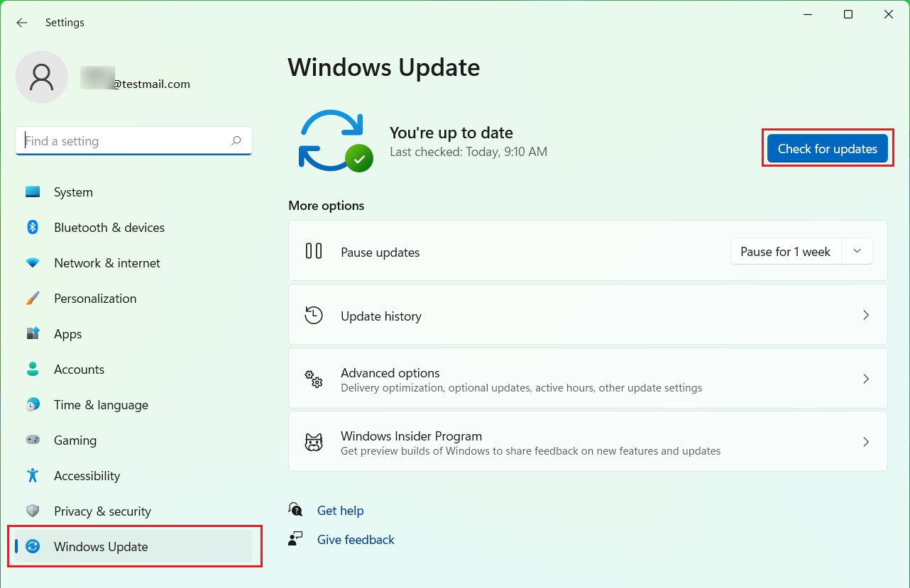
Task: Select the Apps icon in the sidebar
Action: coord(33,333)
